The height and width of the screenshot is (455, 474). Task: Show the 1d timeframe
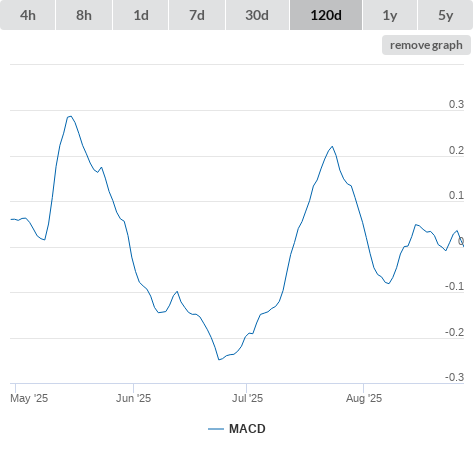coord(141,15)
